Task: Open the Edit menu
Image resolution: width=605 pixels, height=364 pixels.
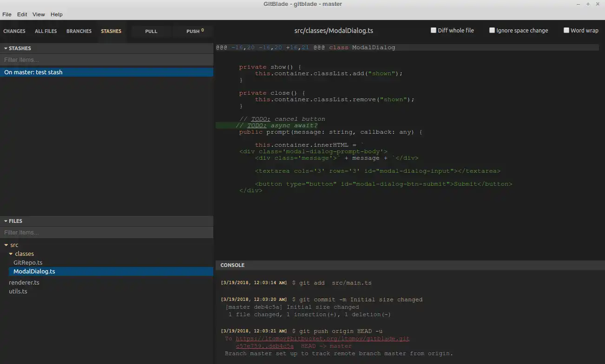Action: [22, 14]
